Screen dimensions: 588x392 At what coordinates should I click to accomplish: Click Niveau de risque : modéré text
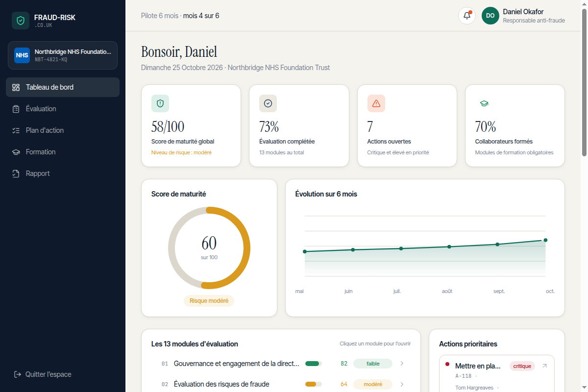[x=182, y=152]
